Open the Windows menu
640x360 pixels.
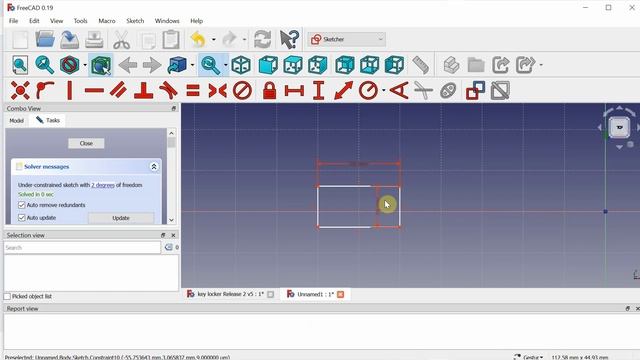pos(167,21)
